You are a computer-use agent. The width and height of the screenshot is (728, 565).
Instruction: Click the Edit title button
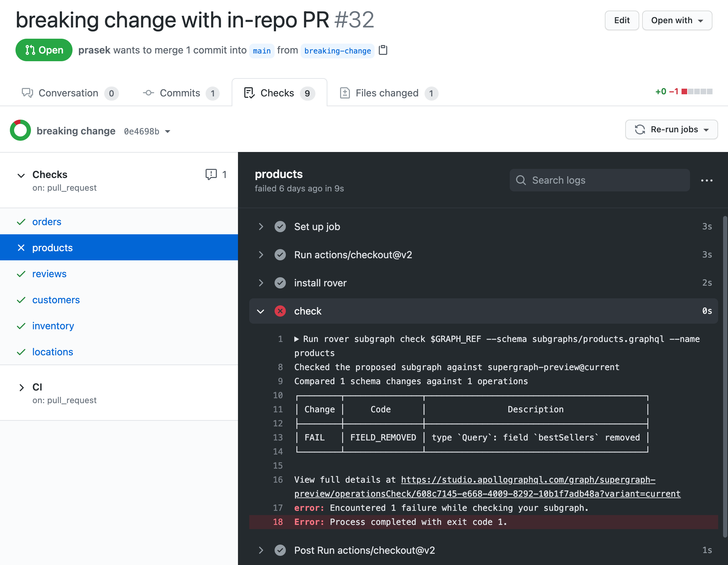[622, 20]
